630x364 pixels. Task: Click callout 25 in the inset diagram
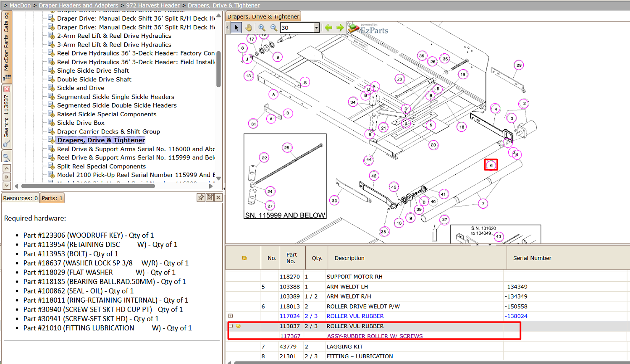[x=286, y=147]
